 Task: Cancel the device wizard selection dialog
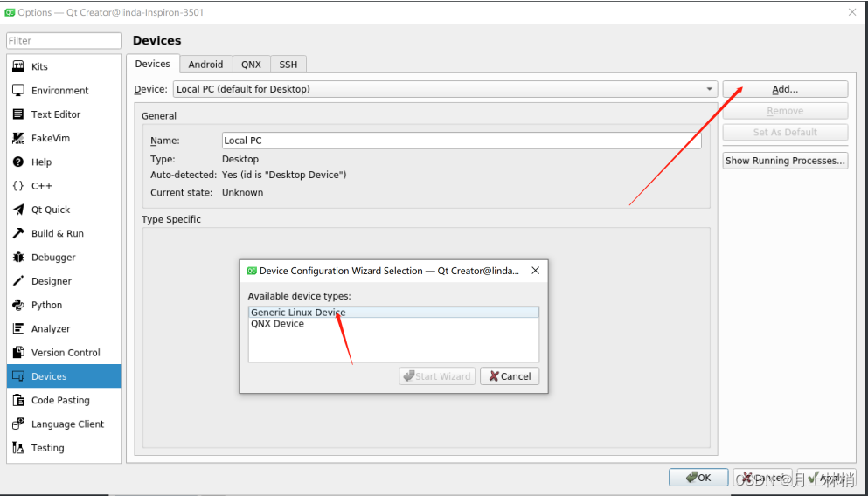pos(510,376)
